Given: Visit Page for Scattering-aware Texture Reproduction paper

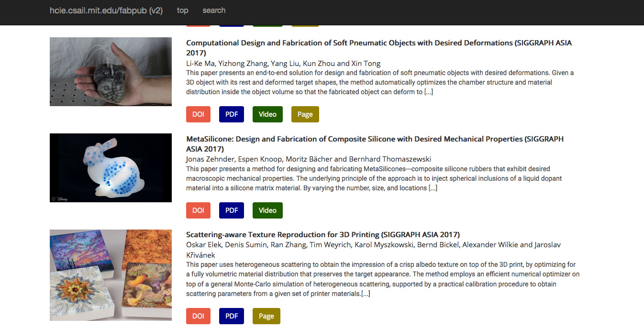Looking at the screenshot, I should pyautogui.click(x=266, y=316).
